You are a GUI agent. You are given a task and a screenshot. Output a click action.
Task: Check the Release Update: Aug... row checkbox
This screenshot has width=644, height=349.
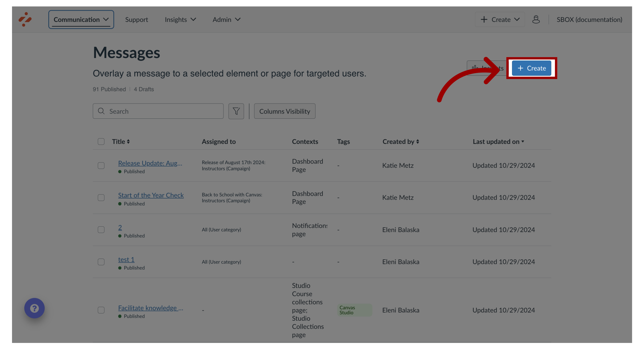pos(101,166)
